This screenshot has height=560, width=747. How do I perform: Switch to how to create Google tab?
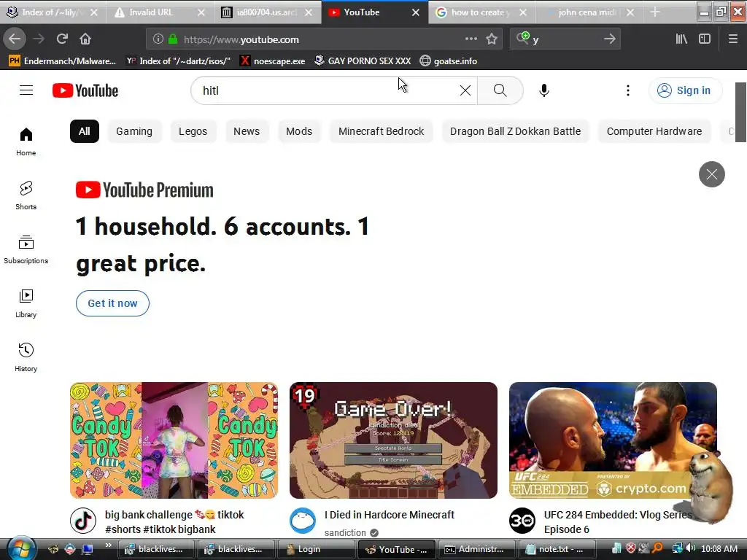point(481,12)
